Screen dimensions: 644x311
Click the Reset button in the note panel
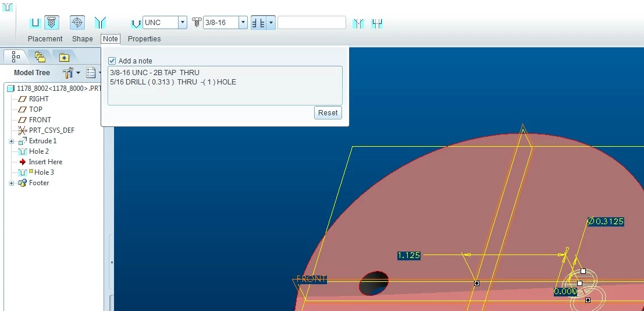click(x=328, y=113)
